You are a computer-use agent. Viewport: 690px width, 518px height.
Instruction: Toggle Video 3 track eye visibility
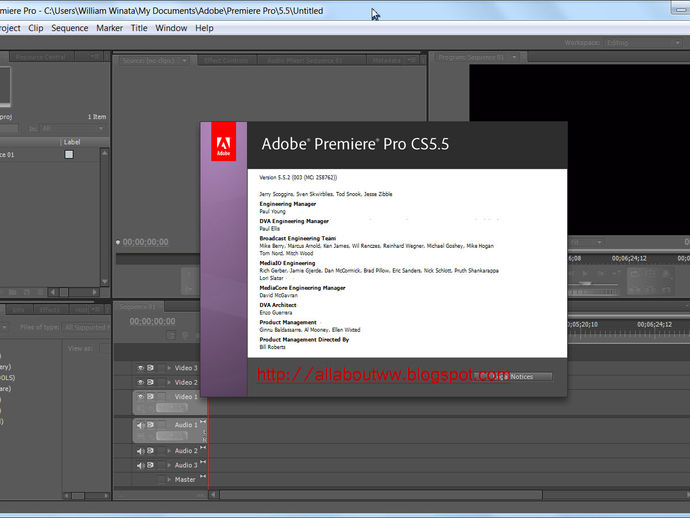pyautogui.click(x=140, y=368)
